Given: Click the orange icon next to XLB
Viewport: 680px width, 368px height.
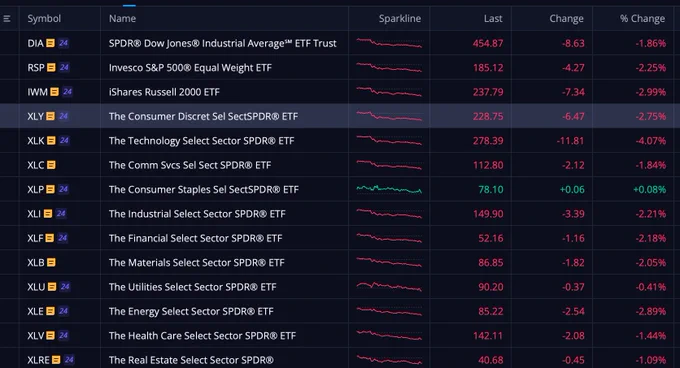Looking at the screenshot, I should pos(51,262).
